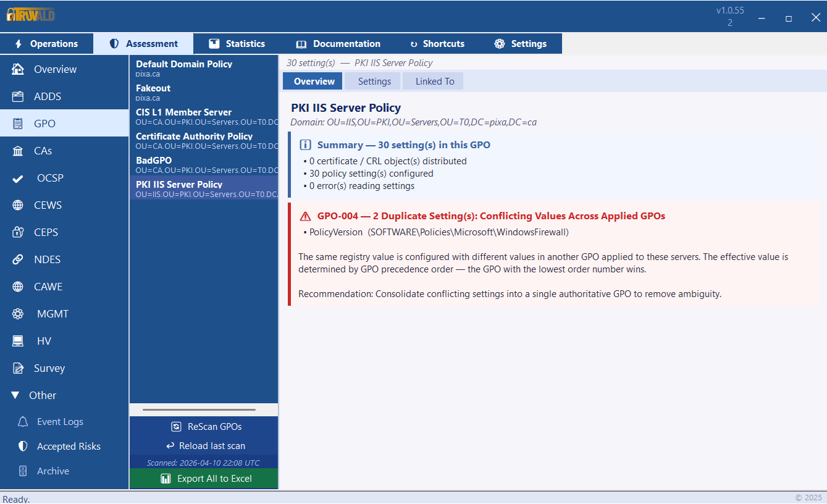Click the v1.0.55 version label
The width and height of the screenshot is (827, 504).
730,10
